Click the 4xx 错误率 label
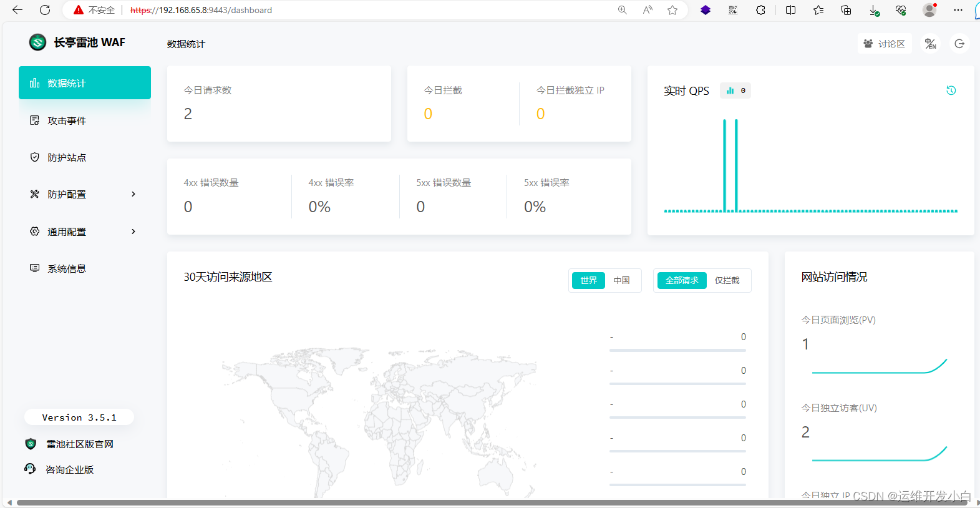Image resolution: width=980 pixels, height=508 pixels. (331, 183)
